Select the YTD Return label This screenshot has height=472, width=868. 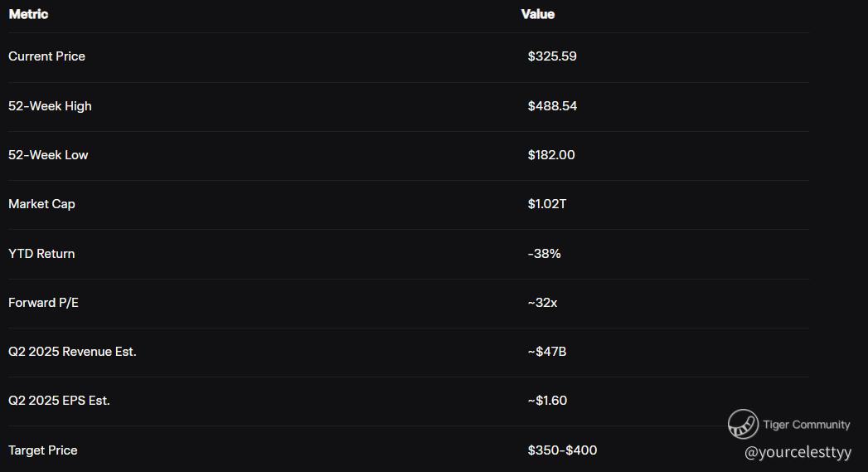(41, 254)
